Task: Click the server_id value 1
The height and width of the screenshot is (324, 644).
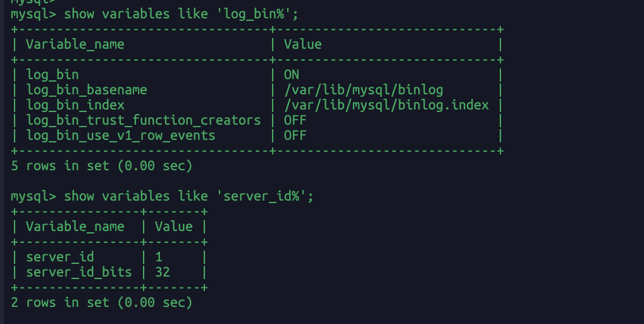Action: pos(159,257)
